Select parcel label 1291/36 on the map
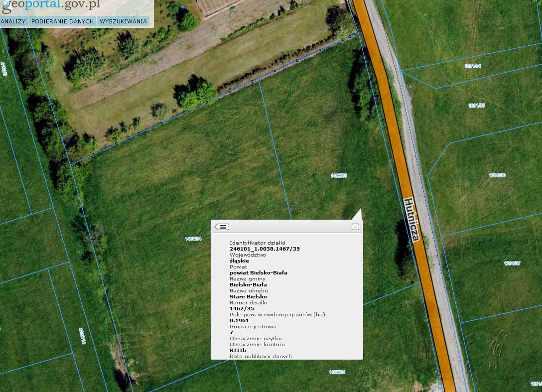Image resolution: width=542 pixels, height=392 pixels. point(497,175)
